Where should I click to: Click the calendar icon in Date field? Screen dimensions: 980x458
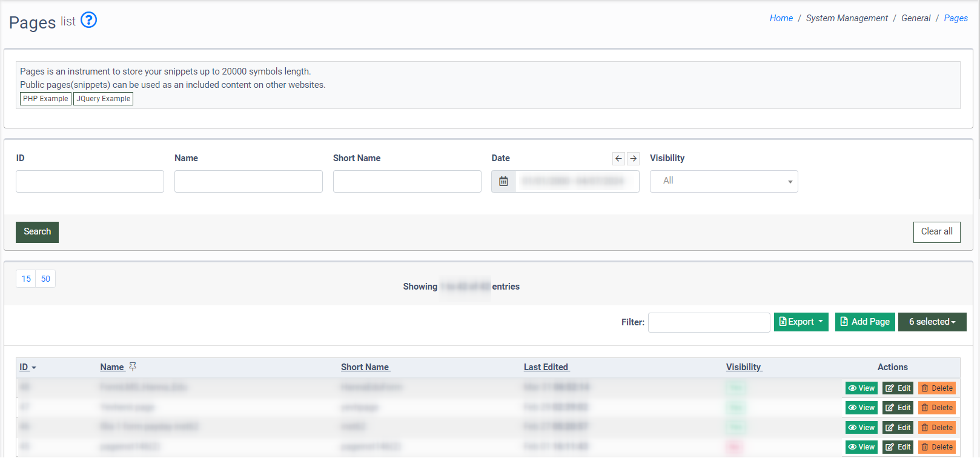click(503, 181)
